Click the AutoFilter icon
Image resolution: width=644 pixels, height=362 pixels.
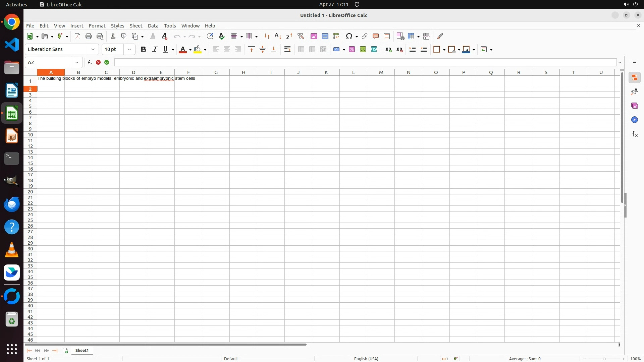tap(301, 36)
